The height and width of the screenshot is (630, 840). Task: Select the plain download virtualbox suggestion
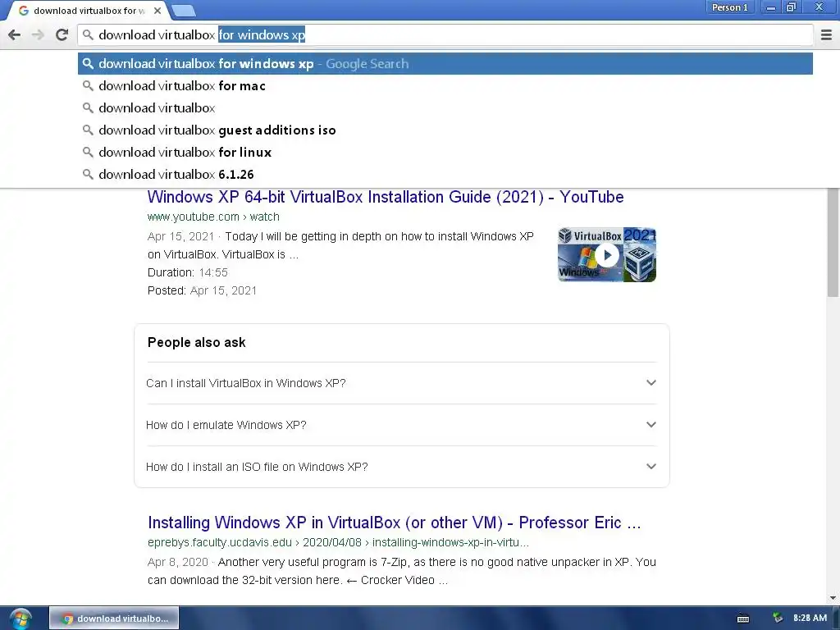(x=445, y=107)
